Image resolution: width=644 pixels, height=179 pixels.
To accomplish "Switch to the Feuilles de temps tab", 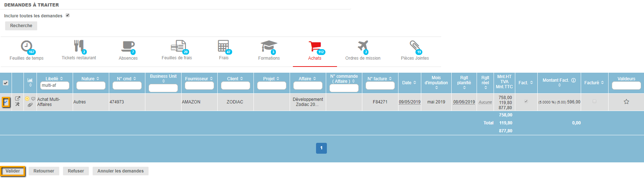I will (x=26, y=51).
